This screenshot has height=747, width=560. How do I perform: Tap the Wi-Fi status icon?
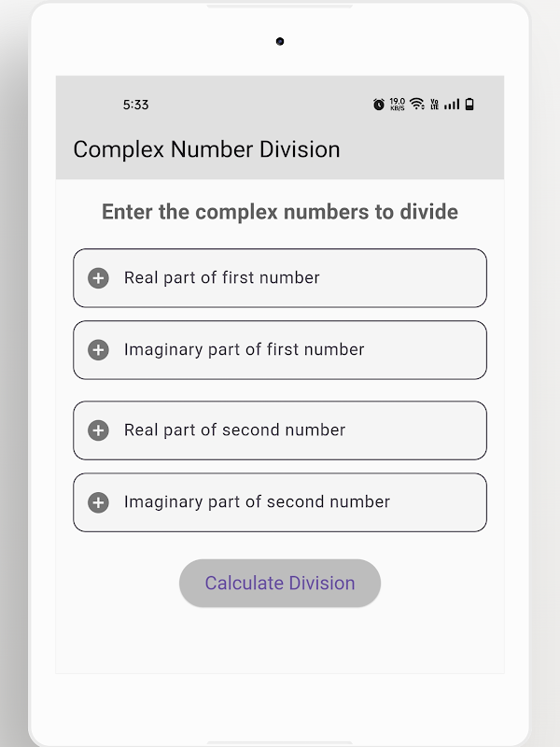tap(416, 105)
